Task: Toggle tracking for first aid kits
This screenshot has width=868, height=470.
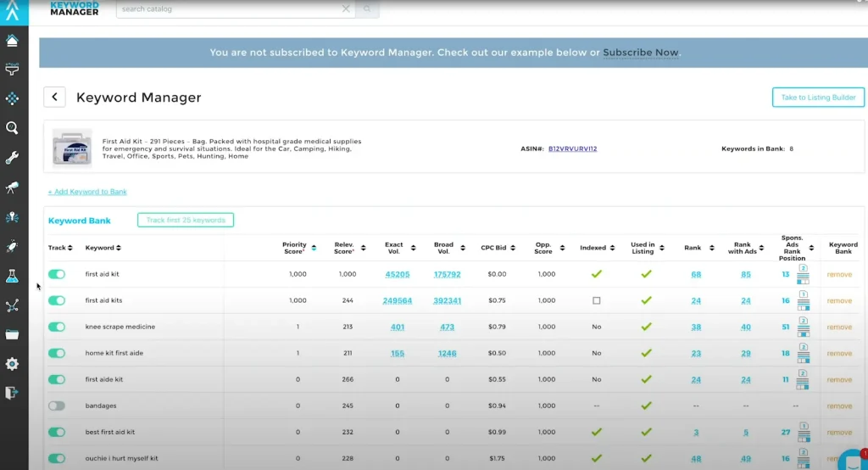Action: [57, 300]
